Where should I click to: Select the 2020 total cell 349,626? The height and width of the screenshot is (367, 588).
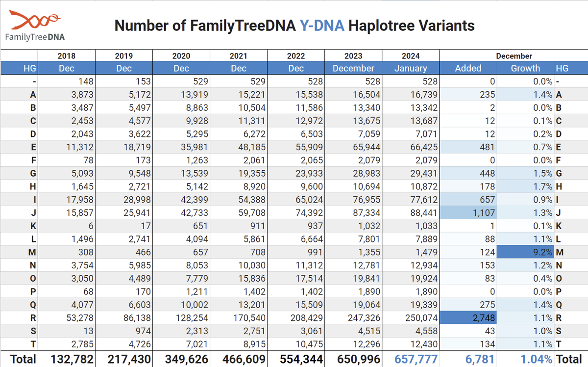tap(181, 359)
